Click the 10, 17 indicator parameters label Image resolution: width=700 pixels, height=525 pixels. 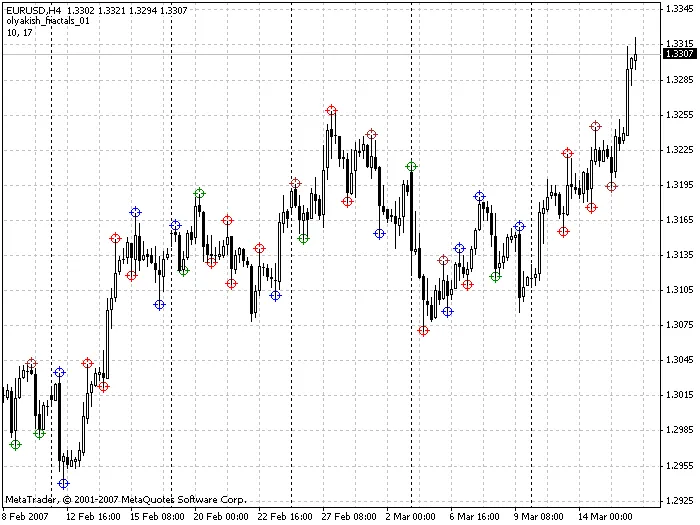tap(18, 32)
